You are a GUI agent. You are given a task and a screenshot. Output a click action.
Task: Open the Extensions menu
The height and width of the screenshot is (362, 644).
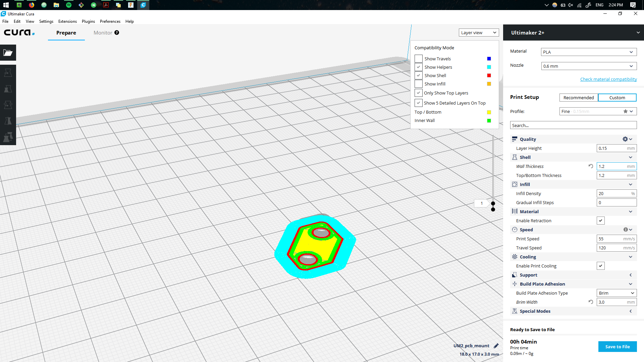[67, 21]
